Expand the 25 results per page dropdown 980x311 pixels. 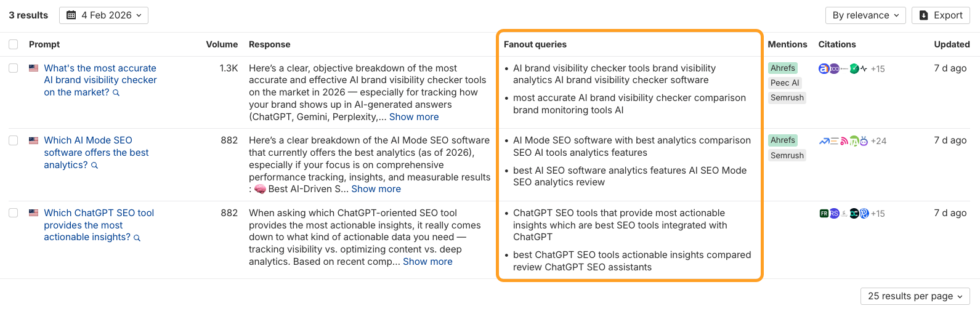point(915,296)
